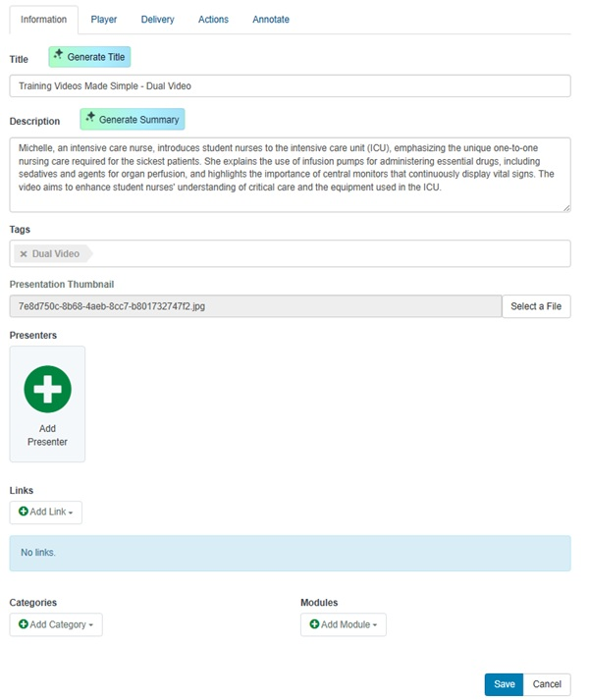Grab the Description textarea resize handle

pos(566,208)
